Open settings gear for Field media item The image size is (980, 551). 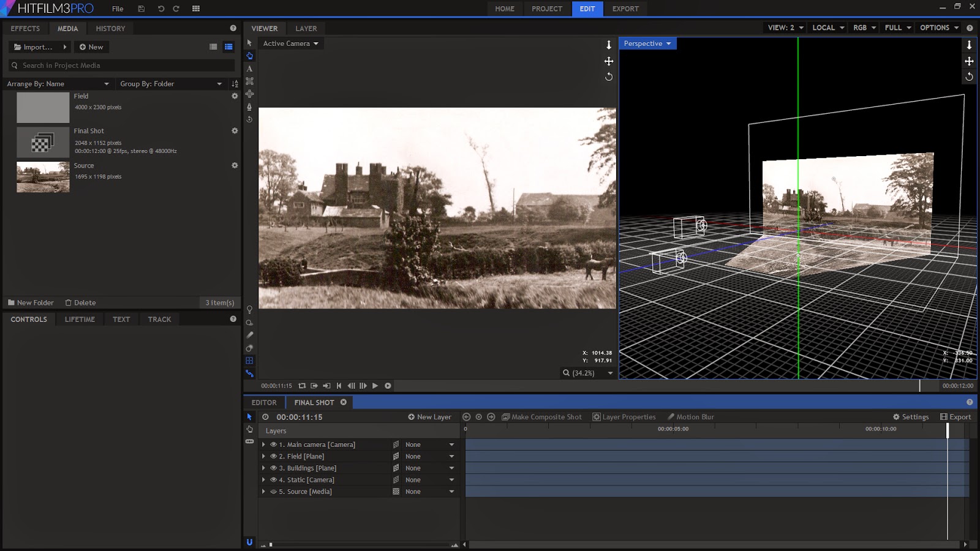tap(235, 96)
